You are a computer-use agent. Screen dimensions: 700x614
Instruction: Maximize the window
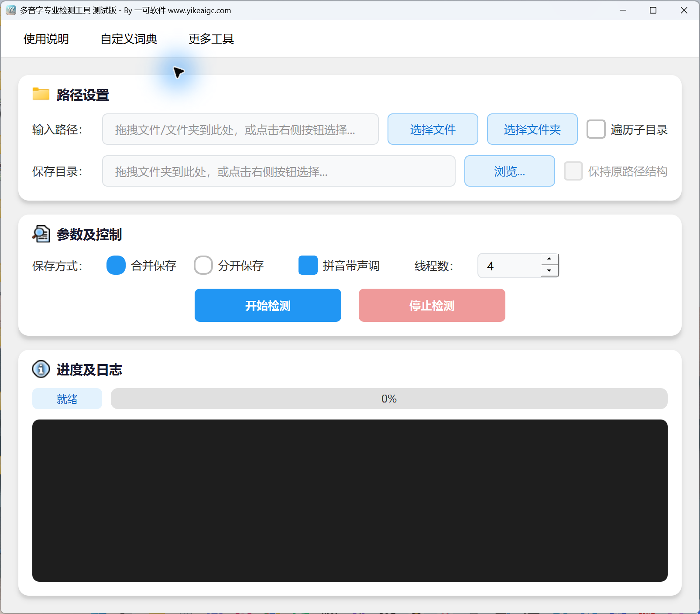point(653,10)
